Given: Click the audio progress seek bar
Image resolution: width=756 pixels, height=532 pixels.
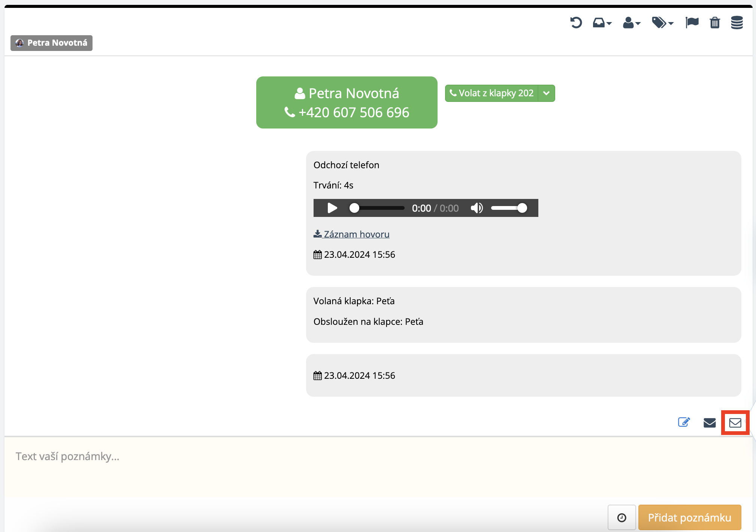Looking at the screenshot, I should pyautogui.click(x=378, y=208).
